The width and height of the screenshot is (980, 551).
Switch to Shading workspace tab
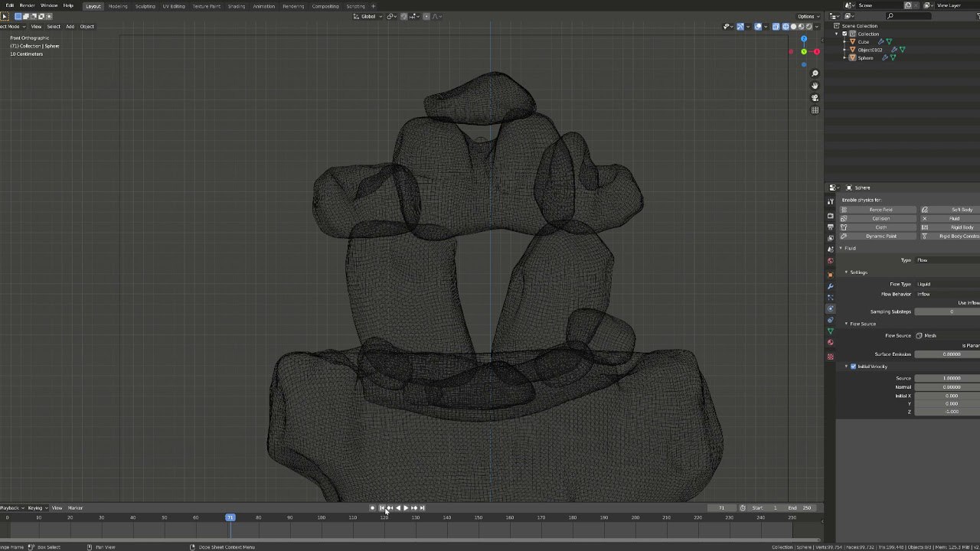pyautogui.click(x=237, y=6)
